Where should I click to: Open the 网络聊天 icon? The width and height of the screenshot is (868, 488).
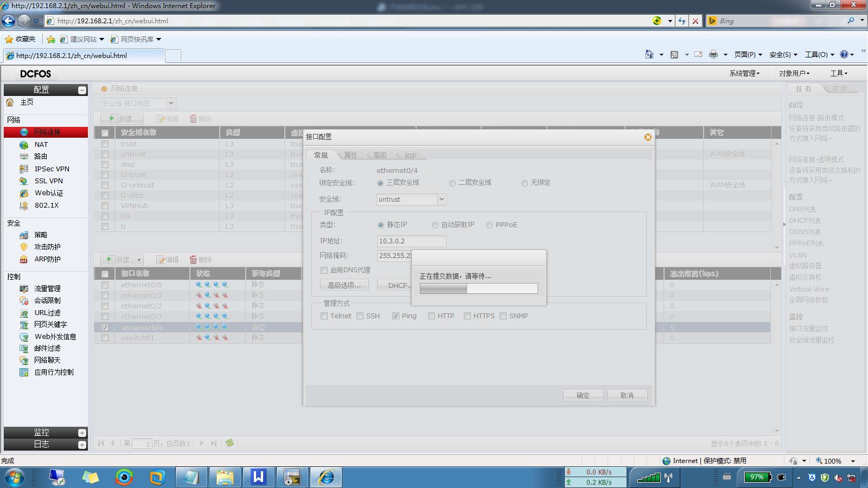point(24,360)
